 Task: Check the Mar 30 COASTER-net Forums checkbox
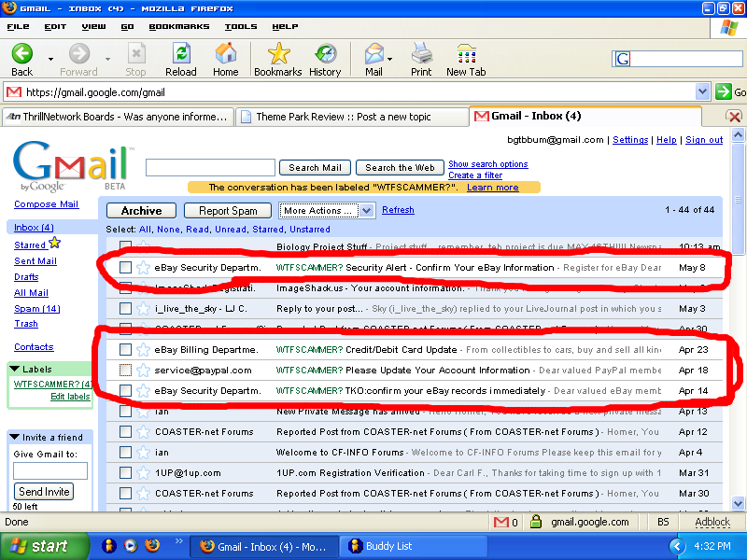click(x=125, y=494)
